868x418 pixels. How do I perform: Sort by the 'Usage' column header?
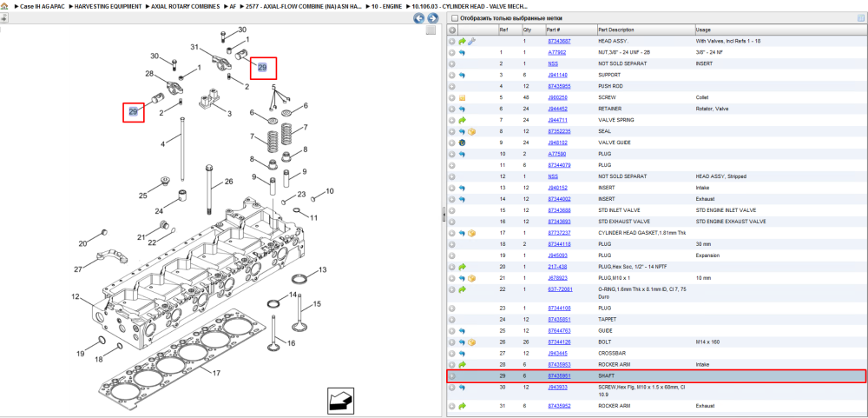[780, 30]
